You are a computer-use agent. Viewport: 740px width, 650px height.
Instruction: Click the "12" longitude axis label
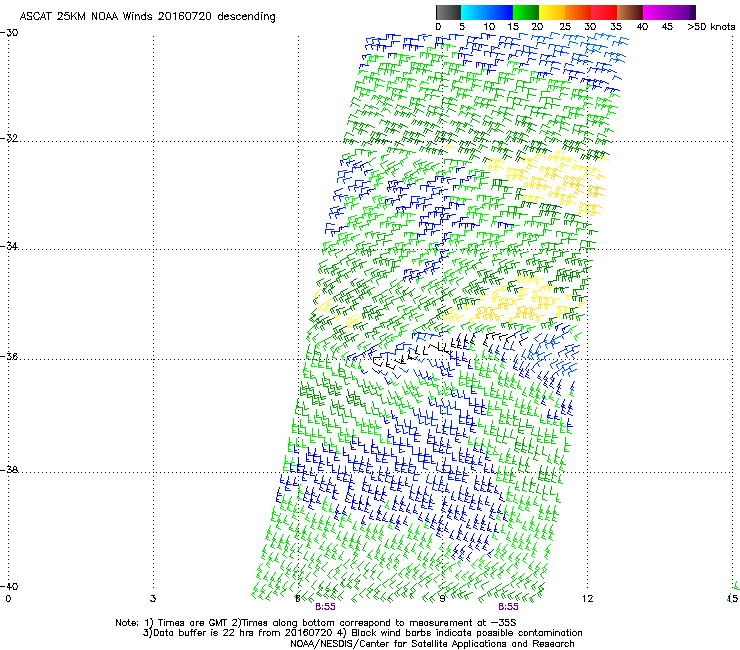coord(587,598)
